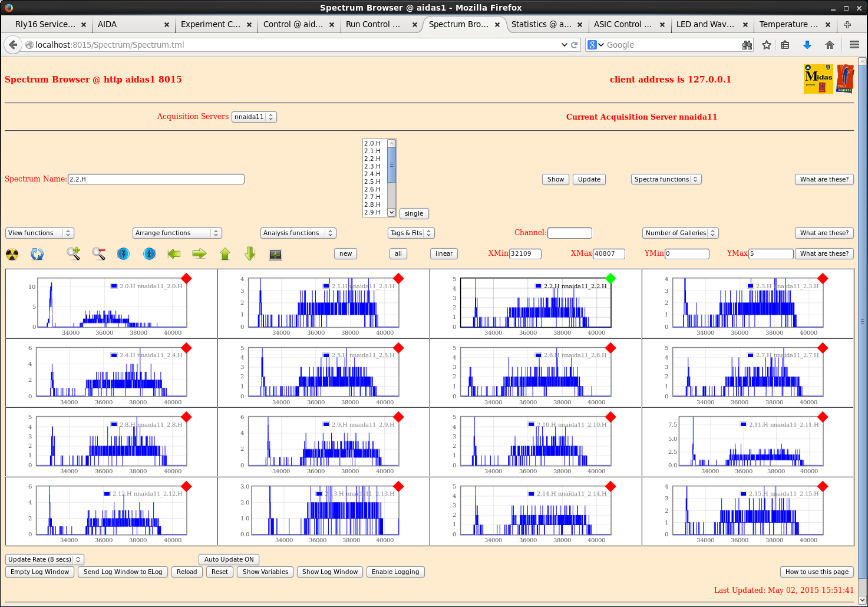This screenshot has height=607, width=868.
Task: Open the Acquisition Servers nnaida11 dropdown
Action: [254, 117]
